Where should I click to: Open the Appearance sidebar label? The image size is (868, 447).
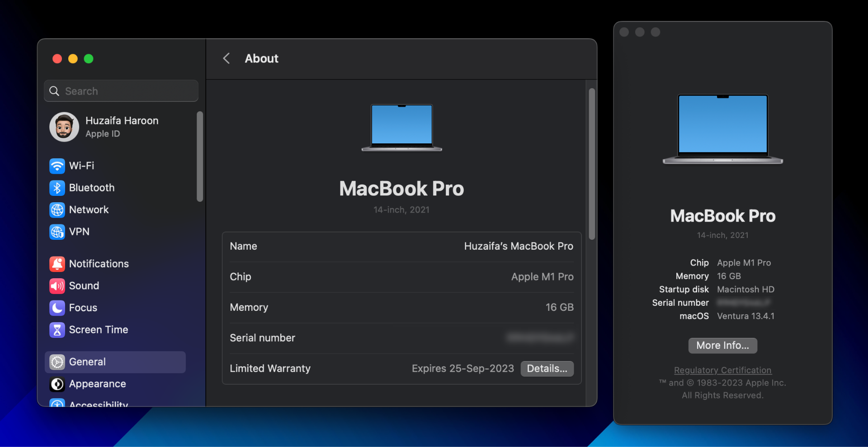[x=98, y=384]
